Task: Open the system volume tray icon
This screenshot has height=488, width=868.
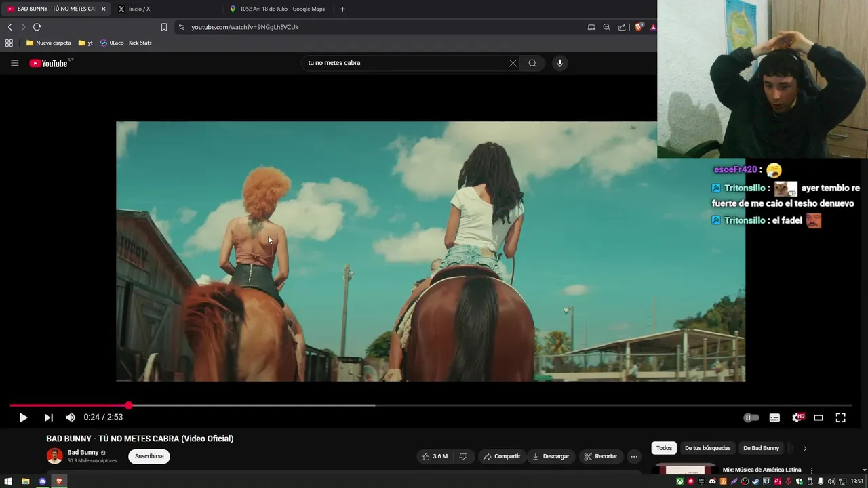Action: coord(831,481)
